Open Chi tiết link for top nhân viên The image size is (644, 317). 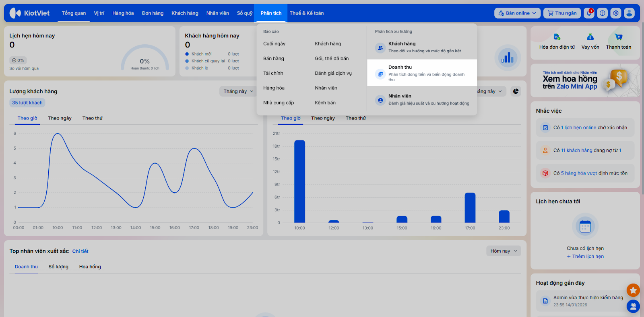tap(80, 251)
